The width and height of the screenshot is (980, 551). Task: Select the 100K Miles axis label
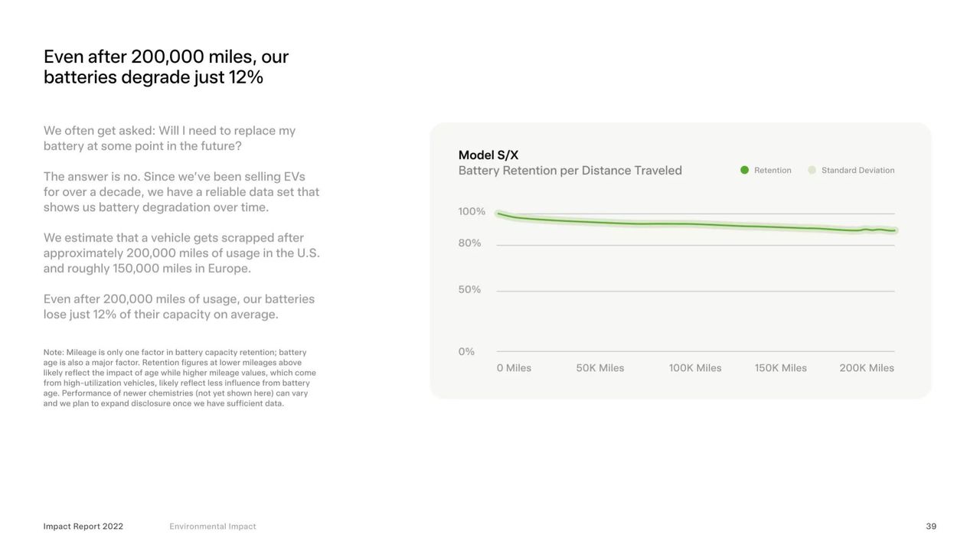tap(695, 368)
